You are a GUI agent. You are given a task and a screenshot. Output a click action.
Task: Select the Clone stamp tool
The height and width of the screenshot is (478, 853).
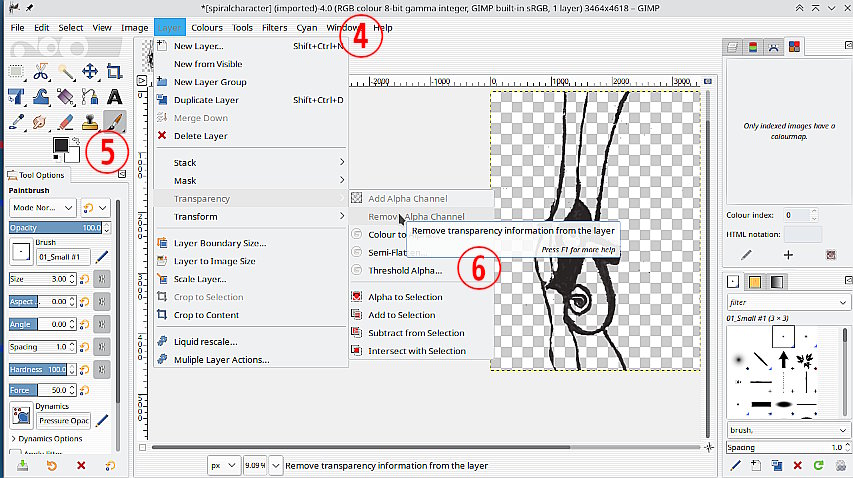pyautogui.click(x=90, y=122)
